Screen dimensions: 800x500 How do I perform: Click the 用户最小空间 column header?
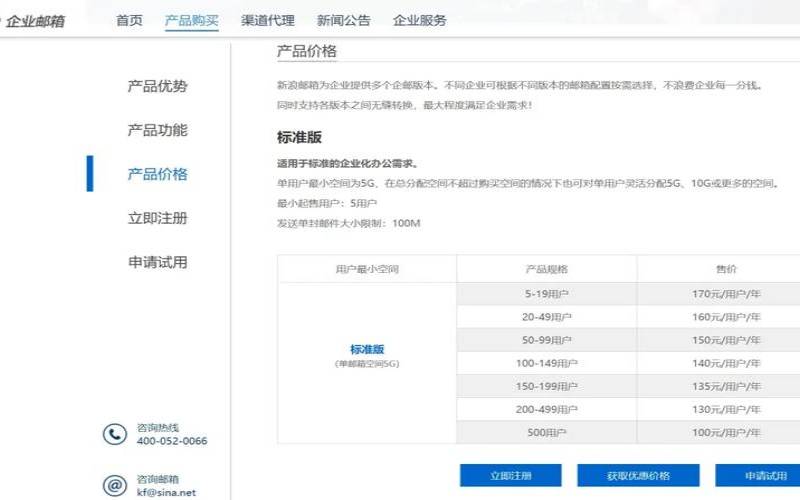tap(367, 269)
